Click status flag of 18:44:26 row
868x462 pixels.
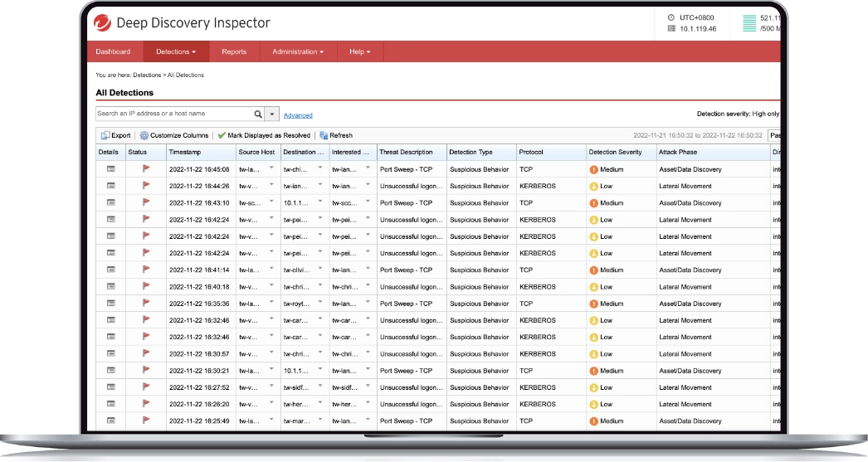pyautogui.click(x=145, y=186)
